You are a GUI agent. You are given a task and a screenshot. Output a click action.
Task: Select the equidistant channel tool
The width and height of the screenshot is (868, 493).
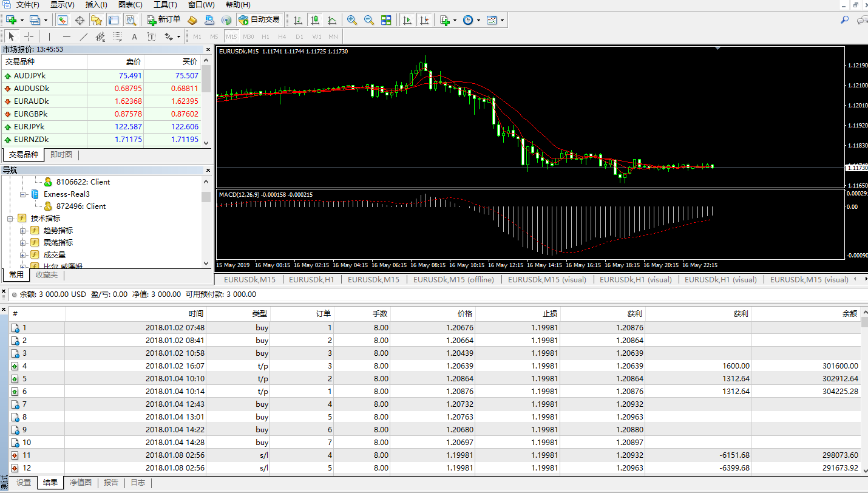click(x=101, y=36)
